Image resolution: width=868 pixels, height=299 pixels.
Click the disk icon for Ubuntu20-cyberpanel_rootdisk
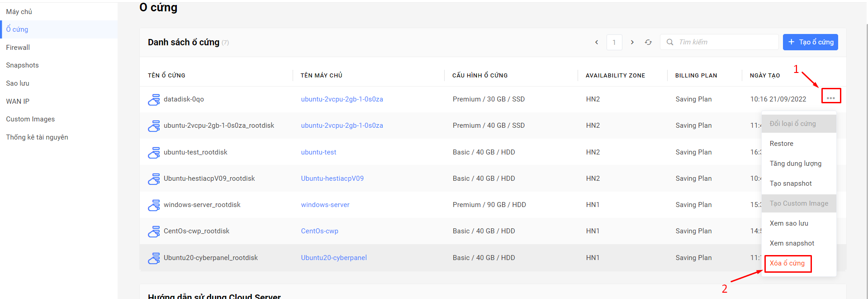(154, 258)
